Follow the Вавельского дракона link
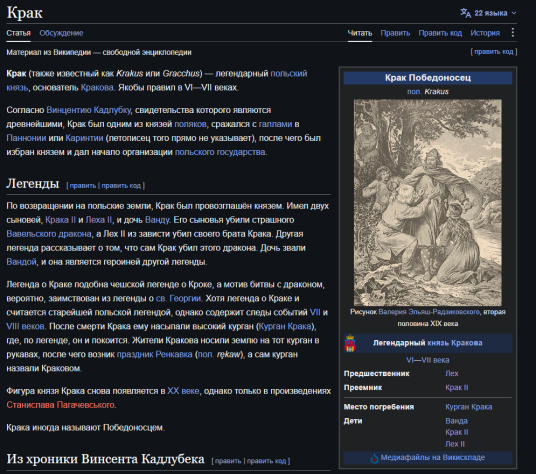 pyautogui.click(x=49, y=234)
